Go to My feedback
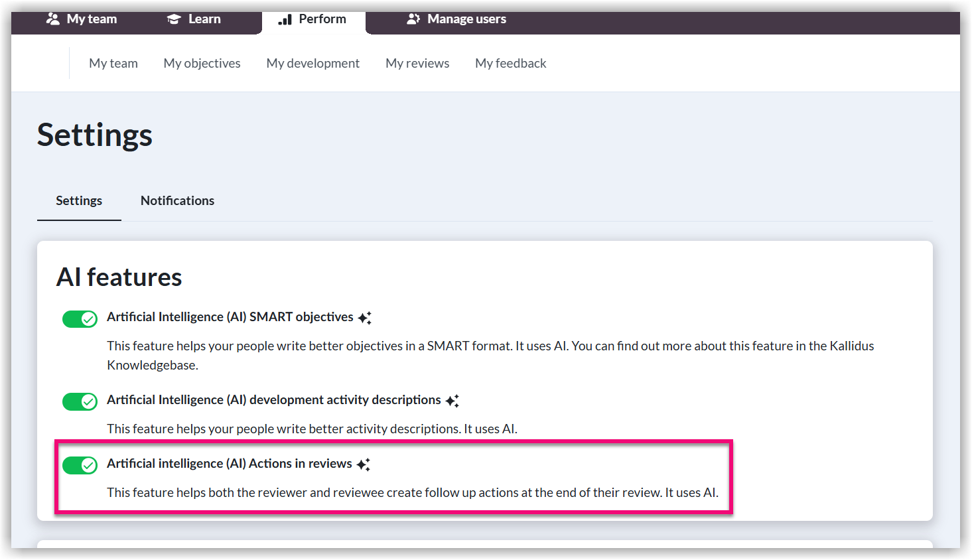This screenshot has width=972, height=560. coord(510,63)
